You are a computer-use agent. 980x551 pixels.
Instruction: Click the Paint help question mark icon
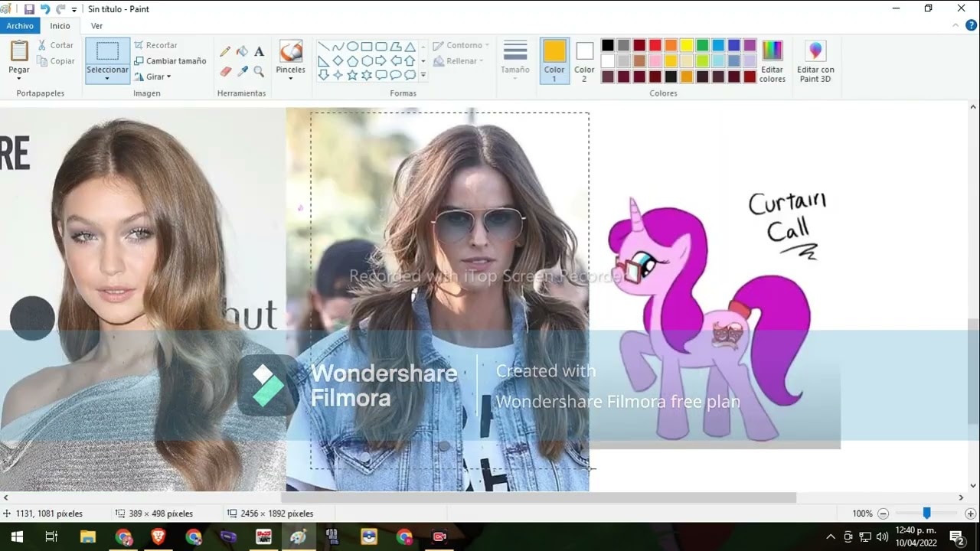969,25
